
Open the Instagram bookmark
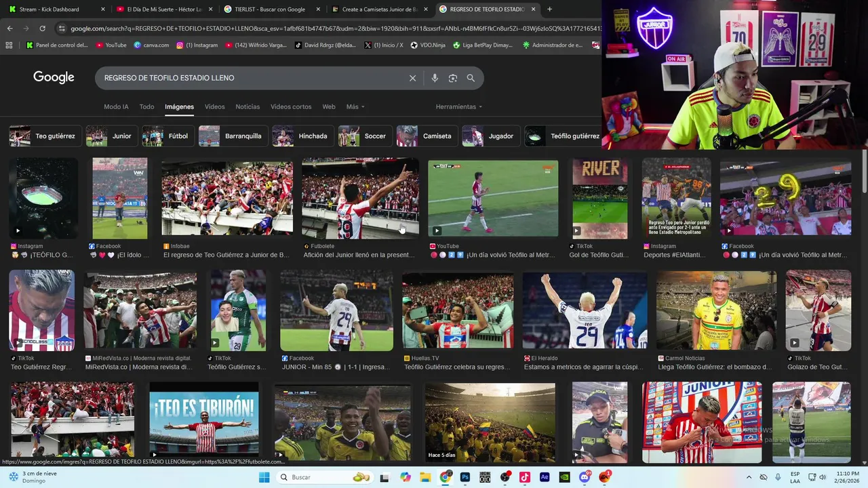pyautogui.click(x=197, y=45)
